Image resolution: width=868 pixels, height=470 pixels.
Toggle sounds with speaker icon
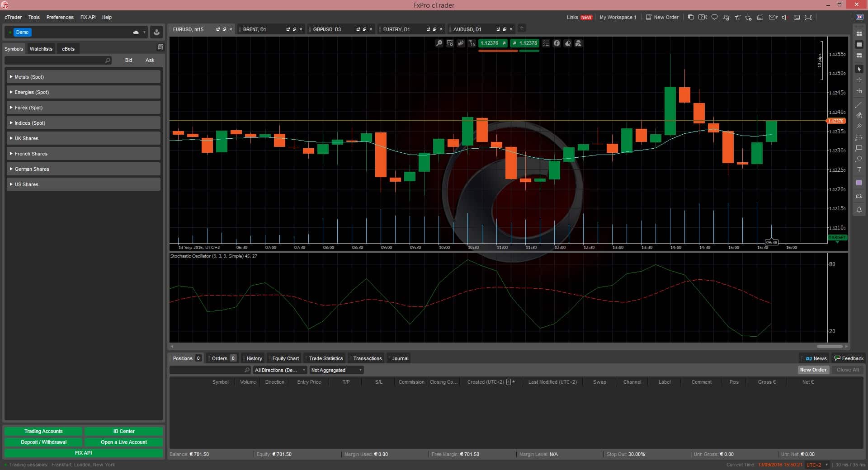pyautogui.click(x=784, y=17)
